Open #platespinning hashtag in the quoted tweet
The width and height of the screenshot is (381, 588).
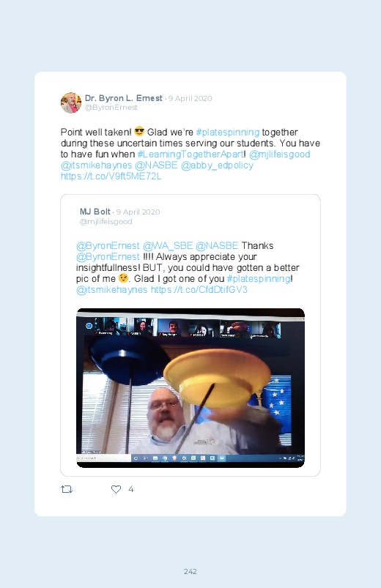259,279
